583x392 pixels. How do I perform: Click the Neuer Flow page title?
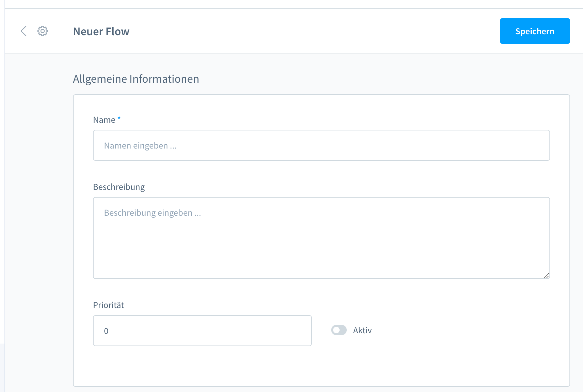pyautogui.click(x=101, y=31)
